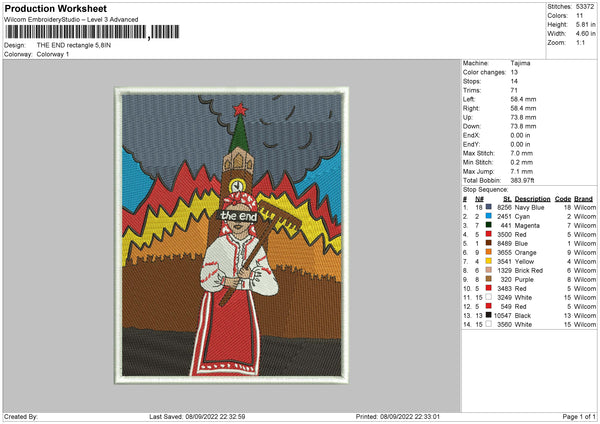Select the Black swatch in stop 13
The image size is (600, 424).
coord(488,316)
